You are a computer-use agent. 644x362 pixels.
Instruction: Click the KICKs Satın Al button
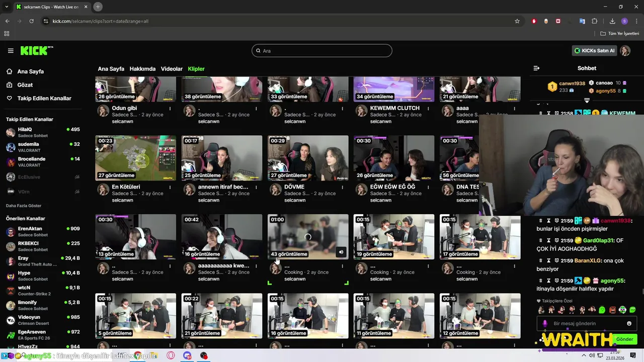(x=595, y=51)
